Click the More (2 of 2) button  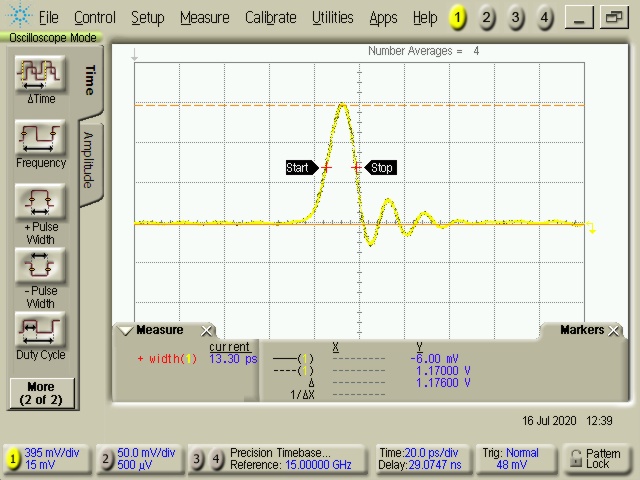41,393
